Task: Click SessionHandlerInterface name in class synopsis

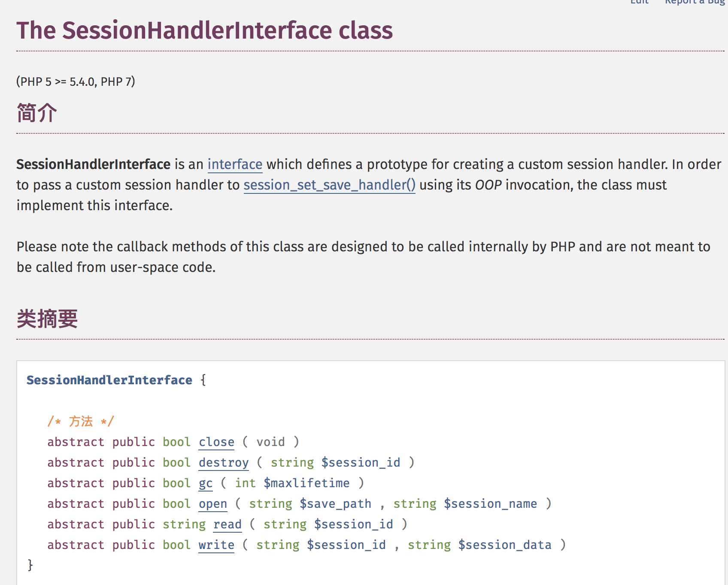Action: click(x=109, y=380)
